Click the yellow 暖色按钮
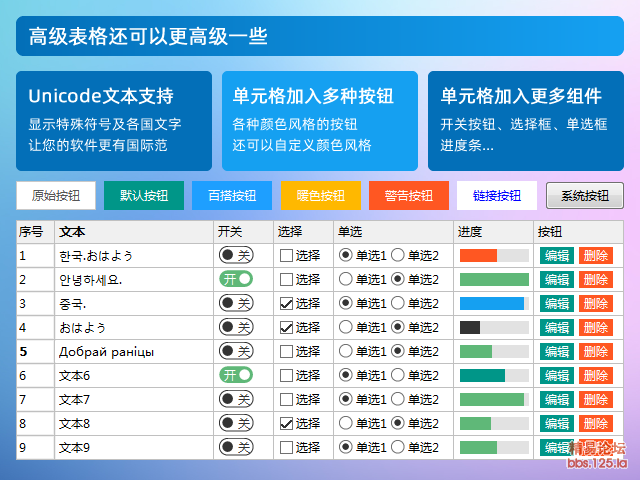This screenshot has height=480, width=640. click(x=320, y=196)
